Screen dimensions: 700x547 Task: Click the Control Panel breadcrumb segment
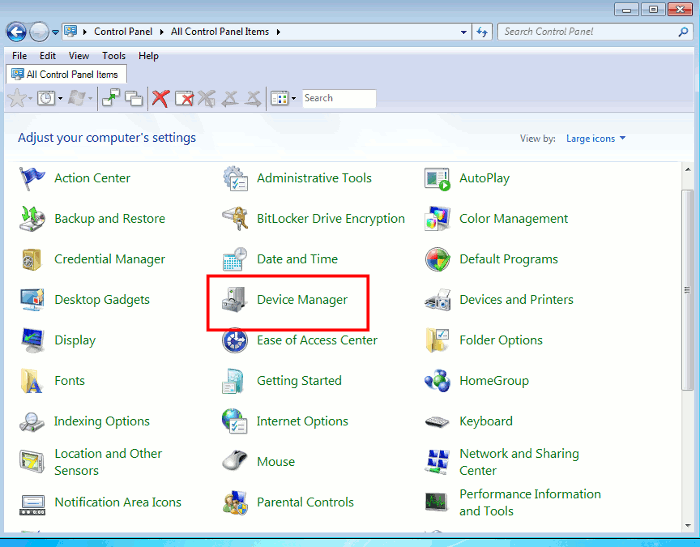(x=123, y=32)
